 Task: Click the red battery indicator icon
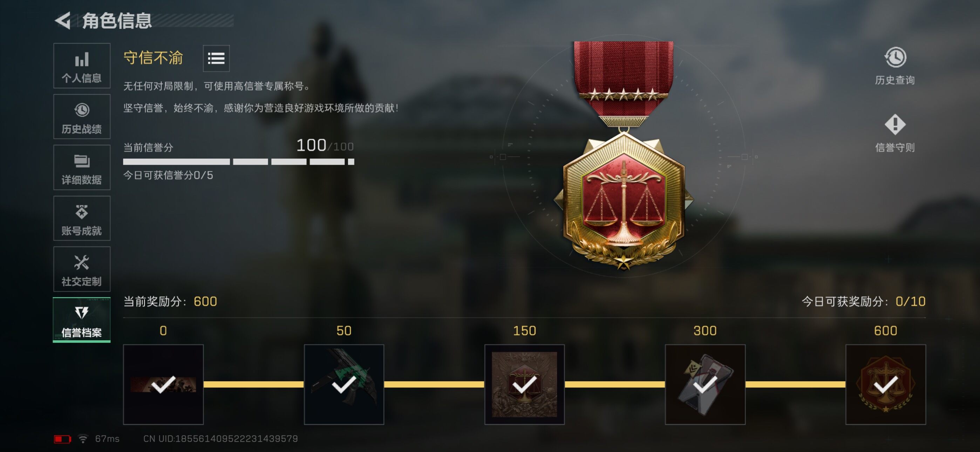click(62, 439)
